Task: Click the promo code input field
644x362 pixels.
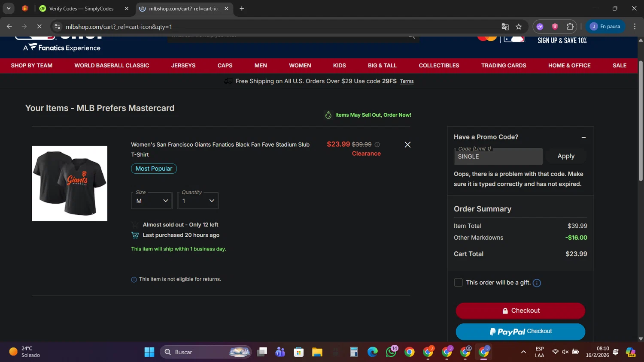Action: [x=498, y=157]
